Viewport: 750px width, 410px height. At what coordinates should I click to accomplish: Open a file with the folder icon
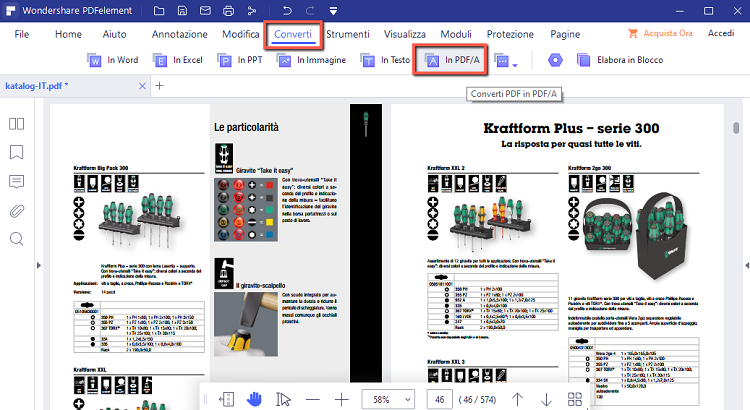159,11
